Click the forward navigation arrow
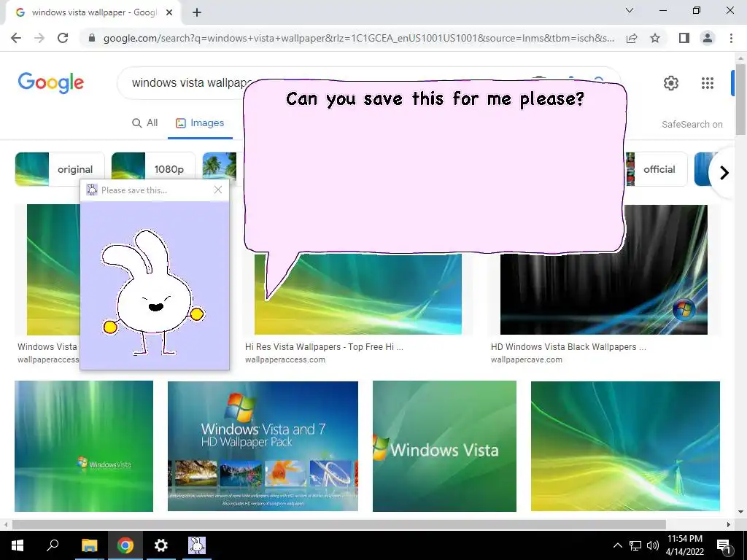 pos(39,38)
